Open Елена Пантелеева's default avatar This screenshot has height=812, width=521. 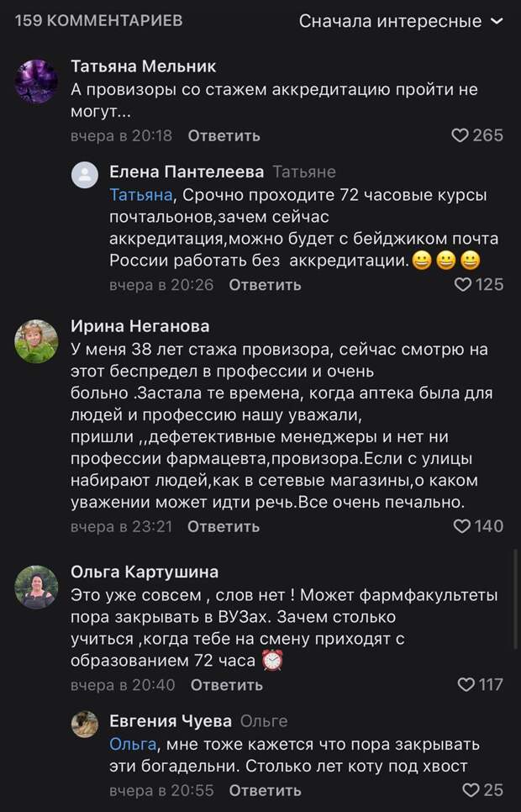click(85, 175)
